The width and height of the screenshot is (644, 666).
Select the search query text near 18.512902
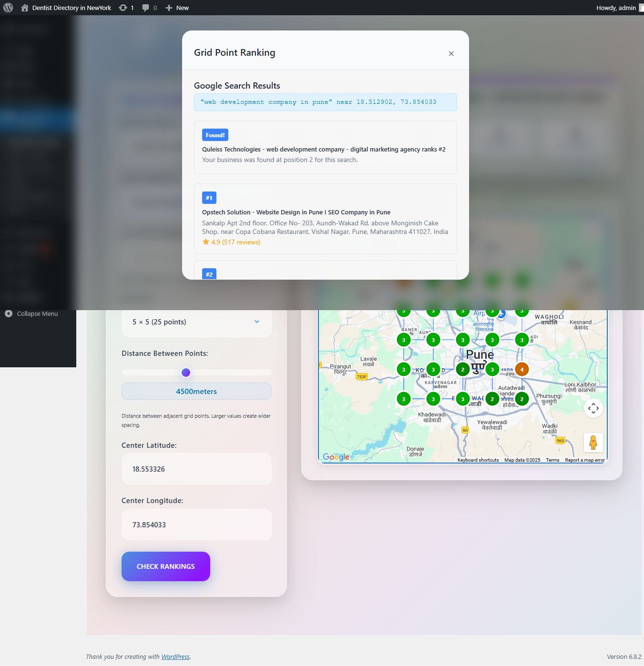tap(318, 102)
